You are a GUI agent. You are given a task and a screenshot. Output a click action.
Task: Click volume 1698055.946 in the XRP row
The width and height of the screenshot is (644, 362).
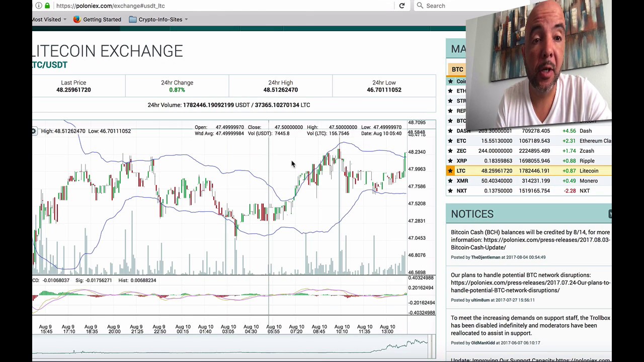[534, 161]
